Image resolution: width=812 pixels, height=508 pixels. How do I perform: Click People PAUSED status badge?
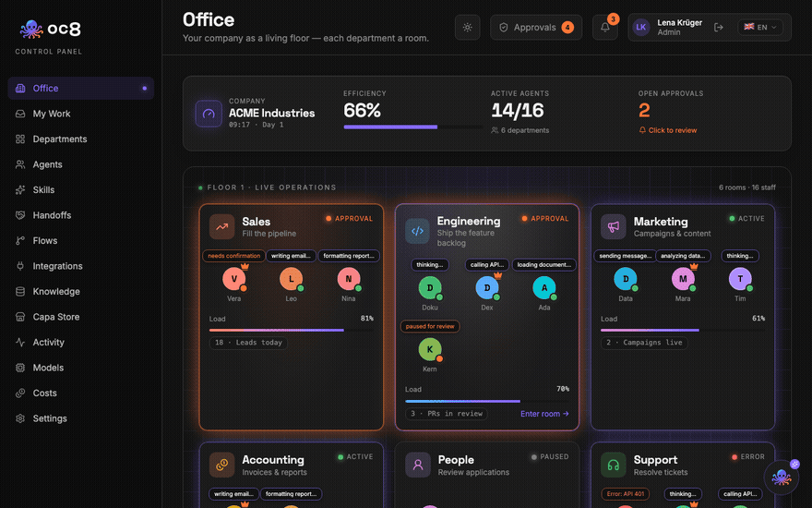(549, 456)
